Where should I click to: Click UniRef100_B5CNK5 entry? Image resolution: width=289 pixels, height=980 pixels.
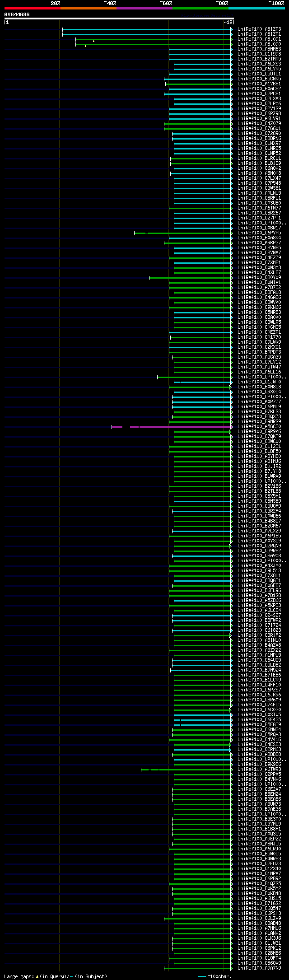click(259, 79)
